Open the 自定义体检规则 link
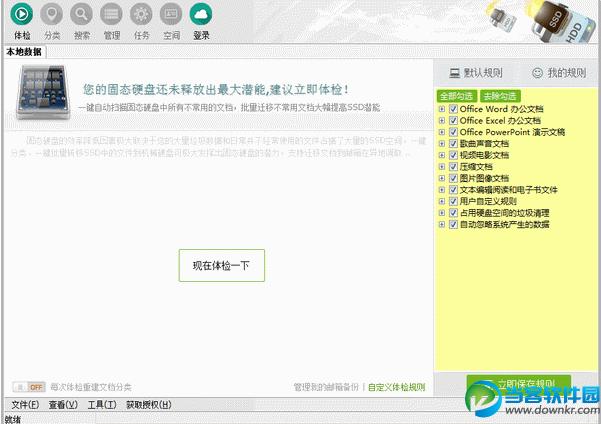This screenshot has width=601, height=424. [396, 387]
